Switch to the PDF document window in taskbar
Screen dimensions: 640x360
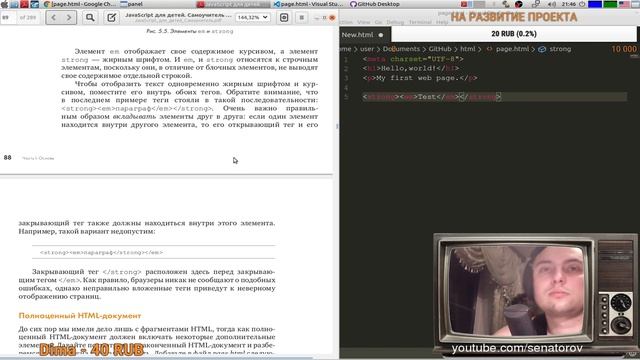tap(233, 4)
